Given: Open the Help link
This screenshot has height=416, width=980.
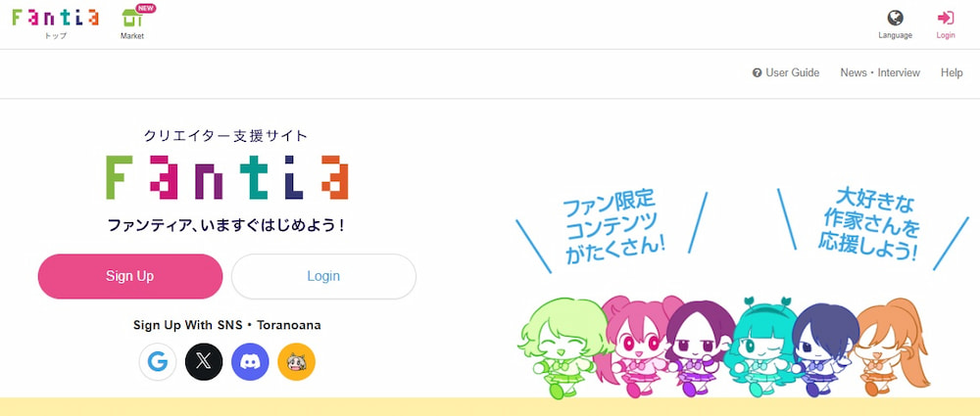Looking at the screenshot, I should tap(952, 73).
